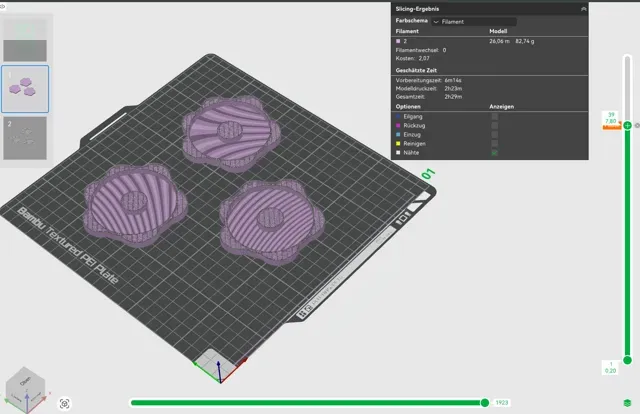Click the Anzeigen column header
The image size is (640, 414).
501,107
